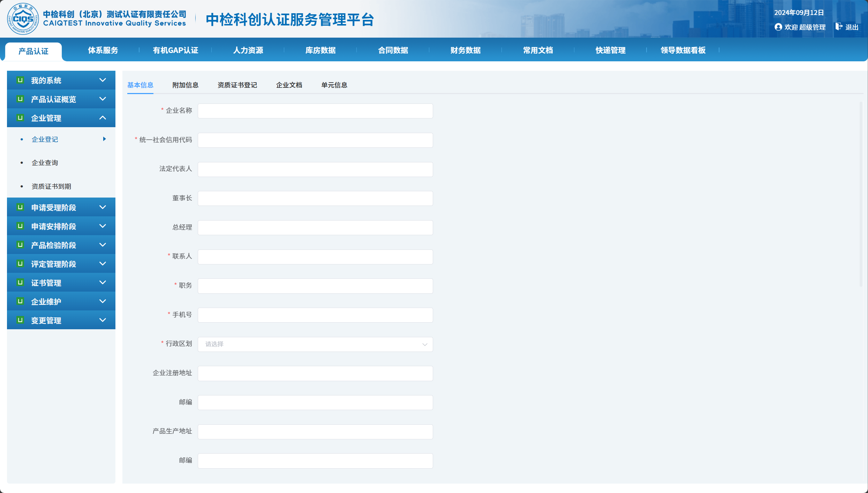This screenshot has width=868, height=493.
Task: Expand the 企业维护 sidebar section
Action: pyautogui.click(x=103, y=301)
